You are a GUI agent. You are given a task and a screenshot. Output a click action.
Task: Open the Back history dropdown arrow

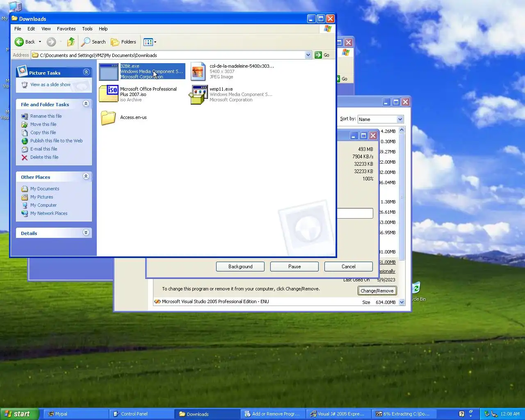(40, 42)
